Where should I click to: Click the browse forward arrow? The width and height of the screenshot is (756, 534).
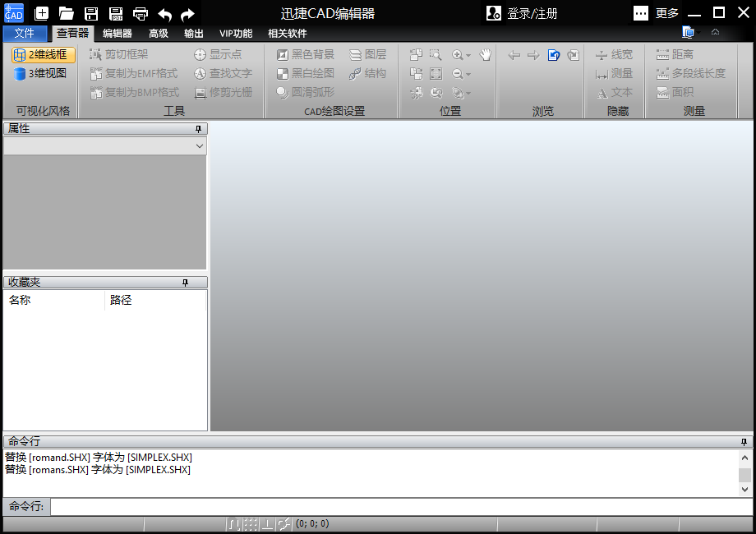533,55
